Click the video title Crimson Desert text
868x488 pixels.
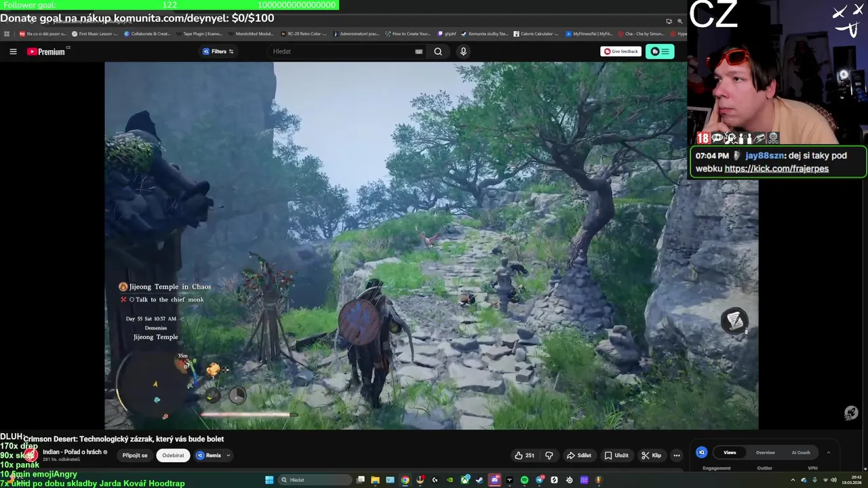tap(123, 439)
